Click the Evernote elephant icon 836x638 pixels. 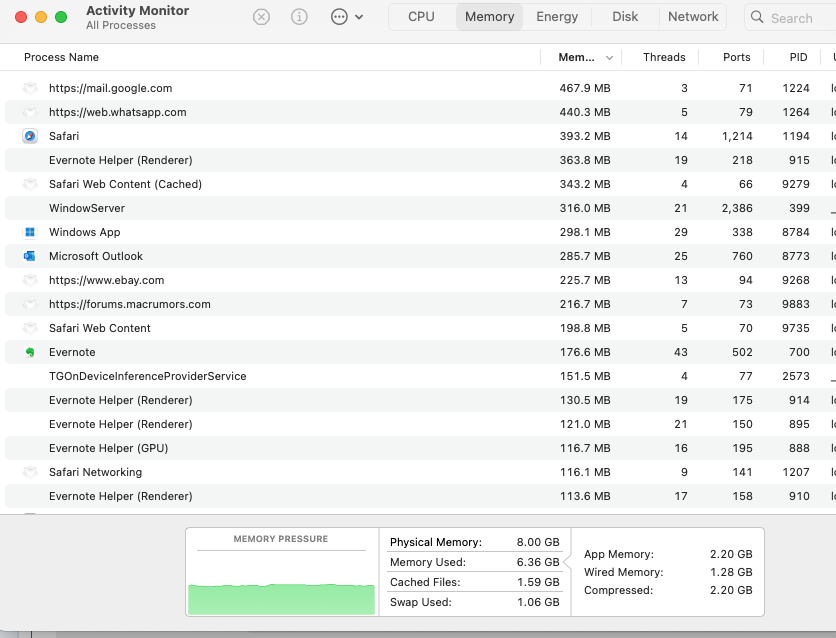coord(30,352)
